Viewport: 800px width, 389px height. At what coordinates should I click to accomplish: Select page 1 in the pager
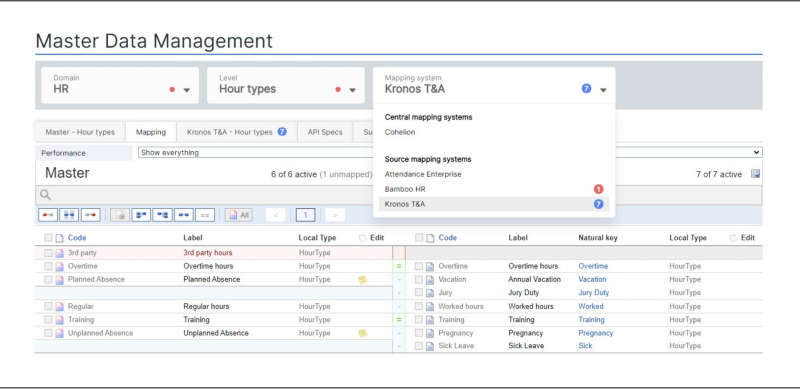[306, 215]
